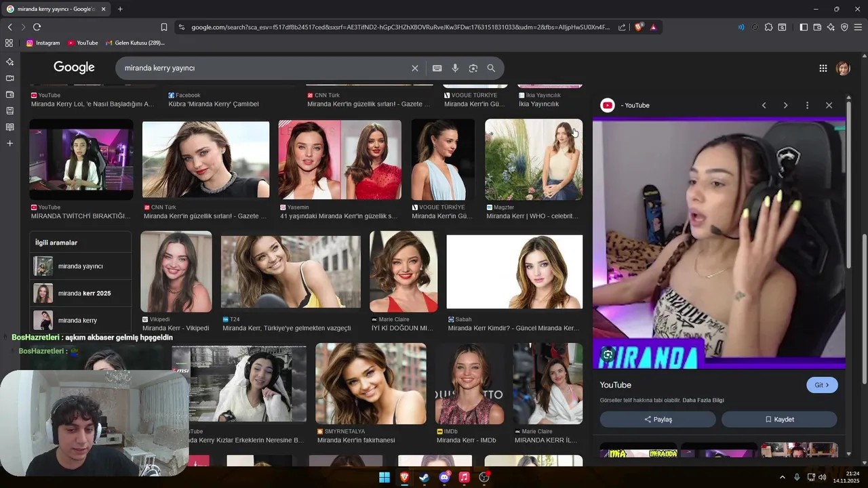Viewport: 868px width, 488px height.
Task: Open the apps grid in the bookmarks bar
Action: pyautogui.click(x=9, y=43)
